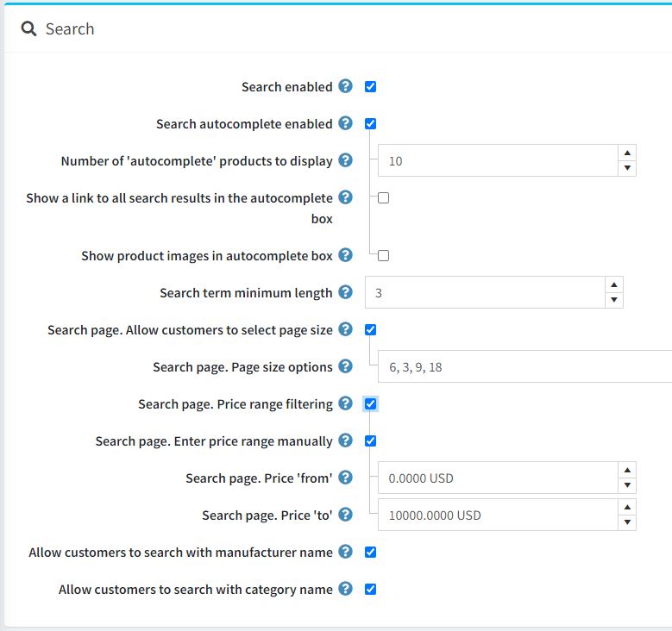Viewport: 672px width, 631px height.
Task: Enable Show product images in autocomplete box
Action: [x=384, y=255]
